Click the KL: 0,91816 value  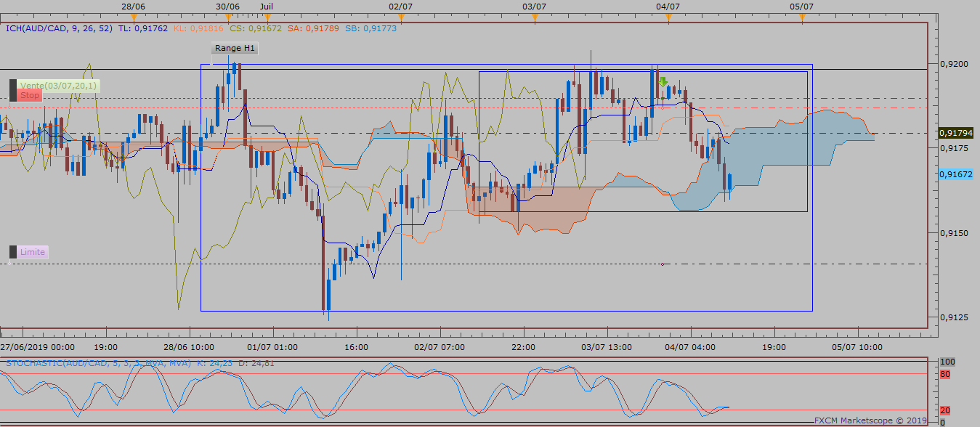198,28
